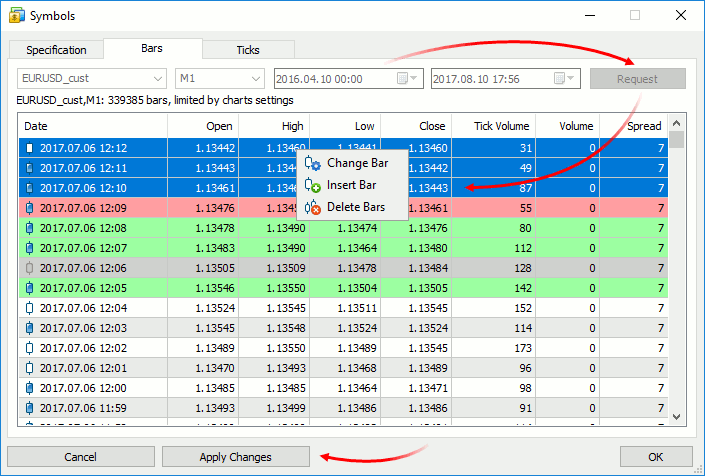Sort by the Close column header

point(416,126)
